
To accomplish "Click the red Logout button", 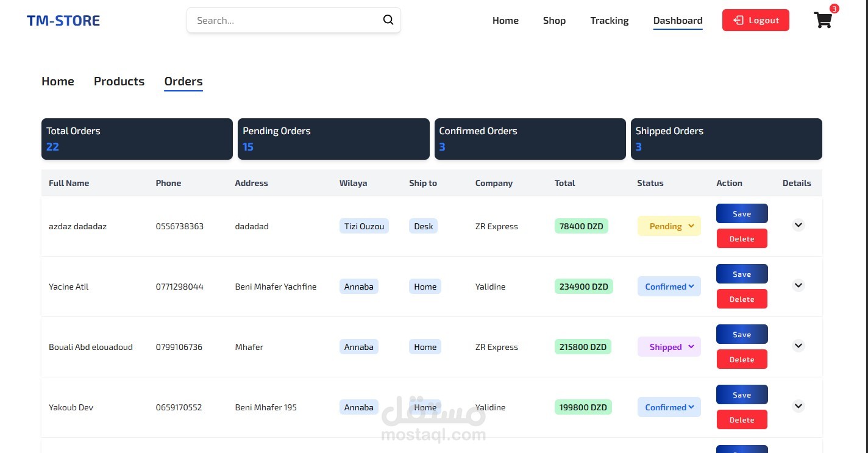I will [x=755, y=20].
